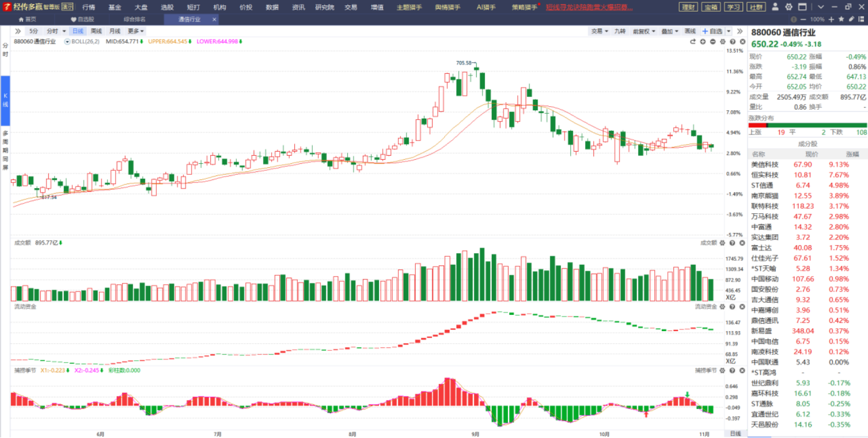Click the user account profile icon
This screenshot has height=438, width=868.
click(x=776, y=7)
